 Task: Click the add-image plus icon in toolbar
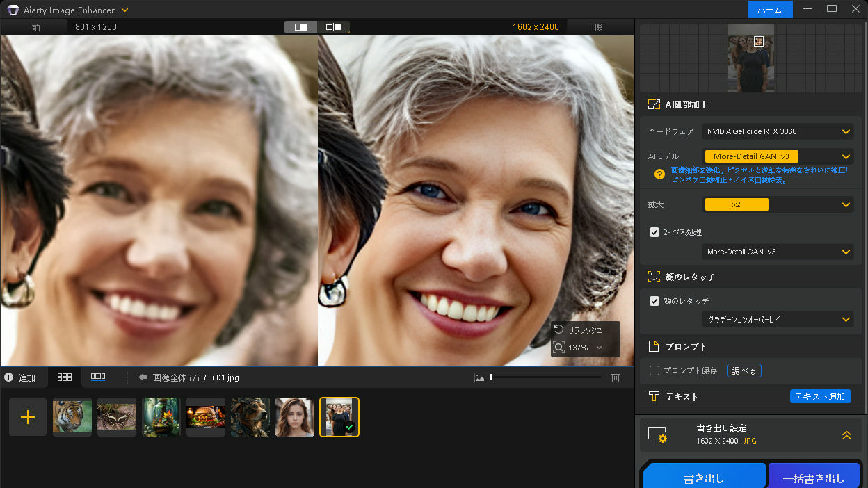[x=8, y=377]
